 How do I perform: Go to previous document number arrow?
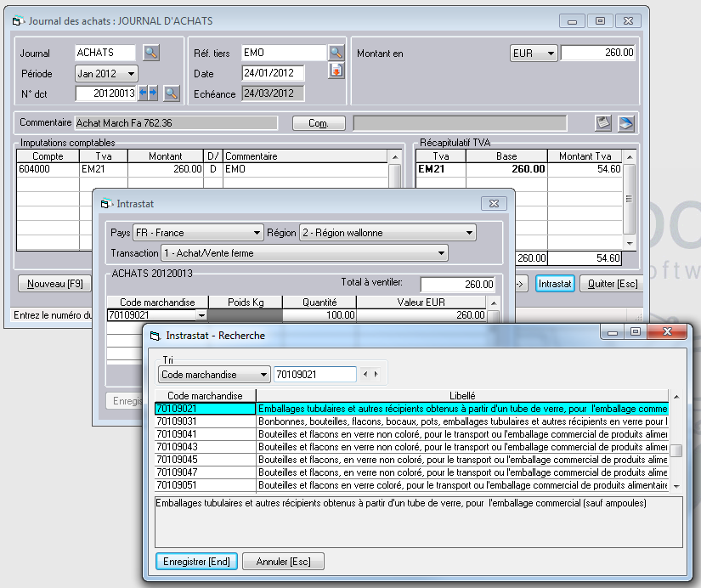(143, 93)
